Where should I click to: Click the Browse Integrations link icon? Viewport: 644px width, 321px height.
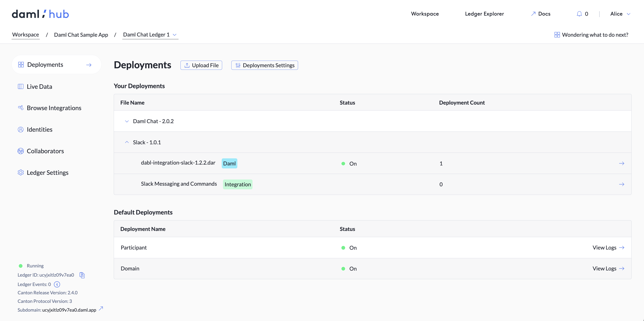click(x=21, y=108)
